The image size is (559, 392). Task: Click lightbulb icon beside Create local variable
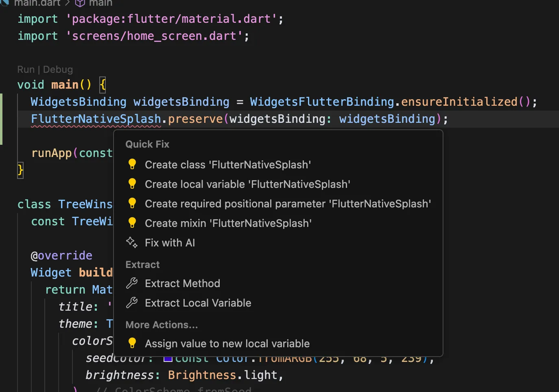coord(132,184)
